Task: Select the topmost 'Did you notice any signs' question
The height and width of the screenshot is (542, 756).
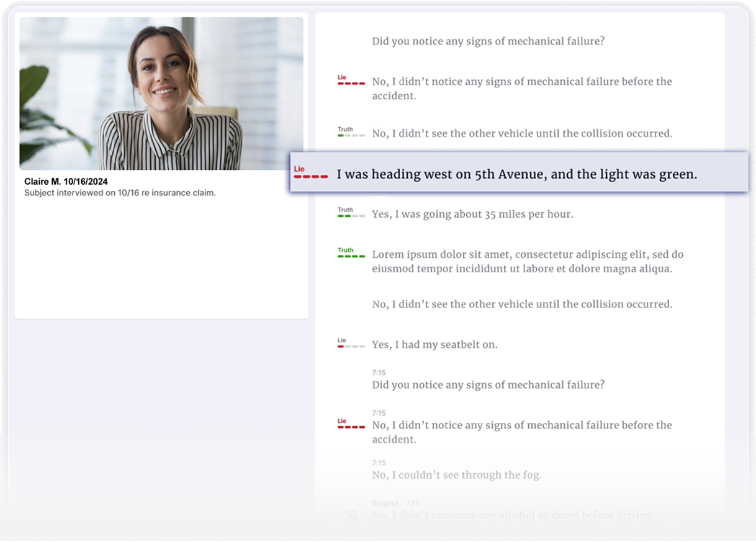Action: [488, 42]
